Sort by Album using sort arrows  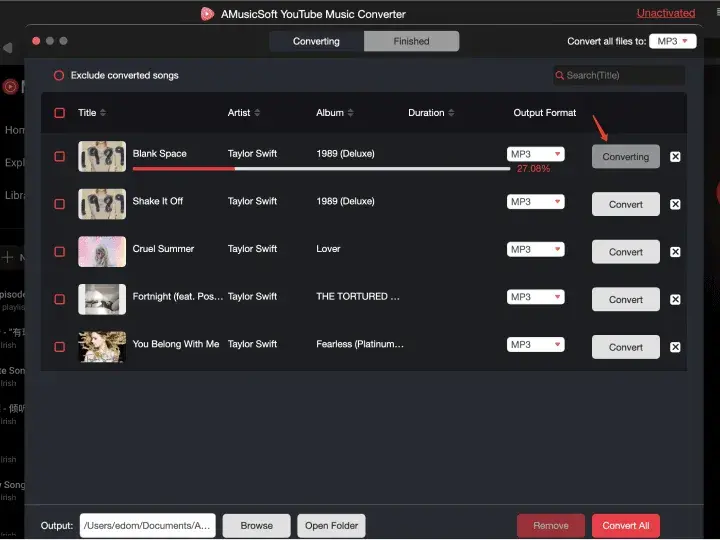coord(350,112)
